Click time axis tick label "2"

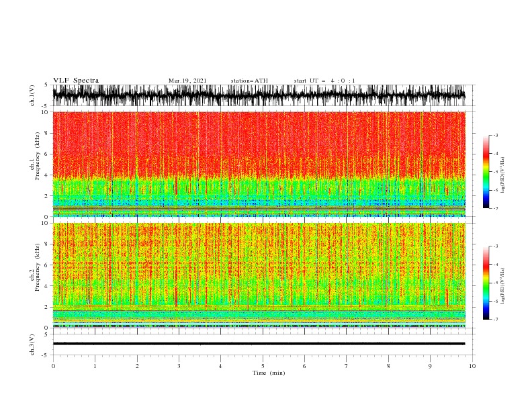[x=137, y=366]
